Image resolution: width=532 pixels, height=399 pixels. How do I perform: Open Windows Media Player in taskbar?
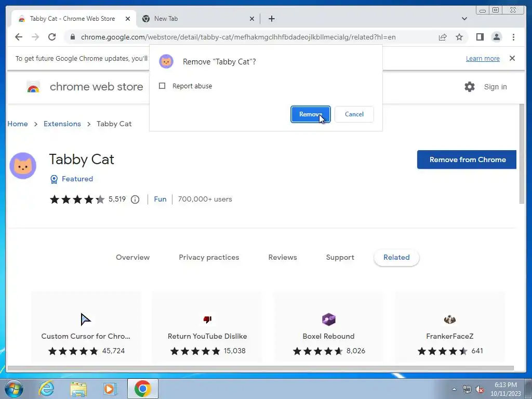(x=110, y=389)
